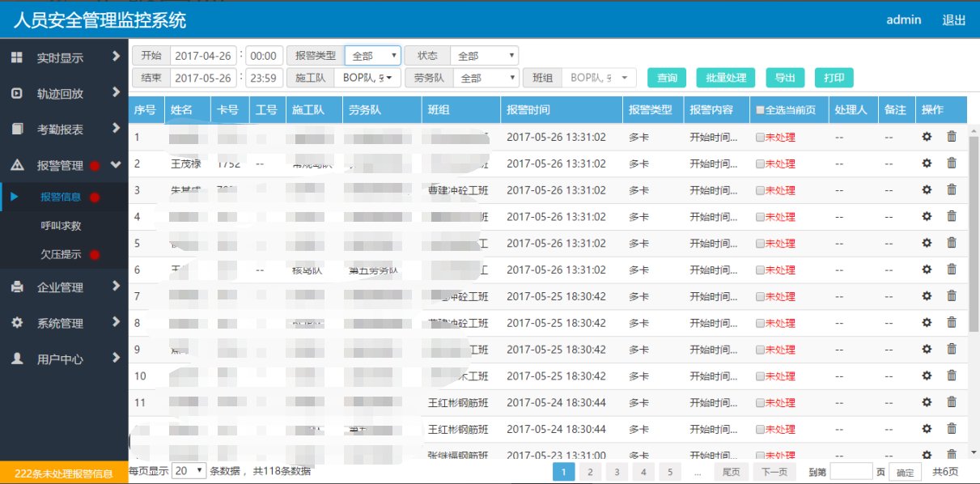The height and width of the screenshot is (484, 980).
Task: Delete row 2 with trash icon
Action: point(952,163)
